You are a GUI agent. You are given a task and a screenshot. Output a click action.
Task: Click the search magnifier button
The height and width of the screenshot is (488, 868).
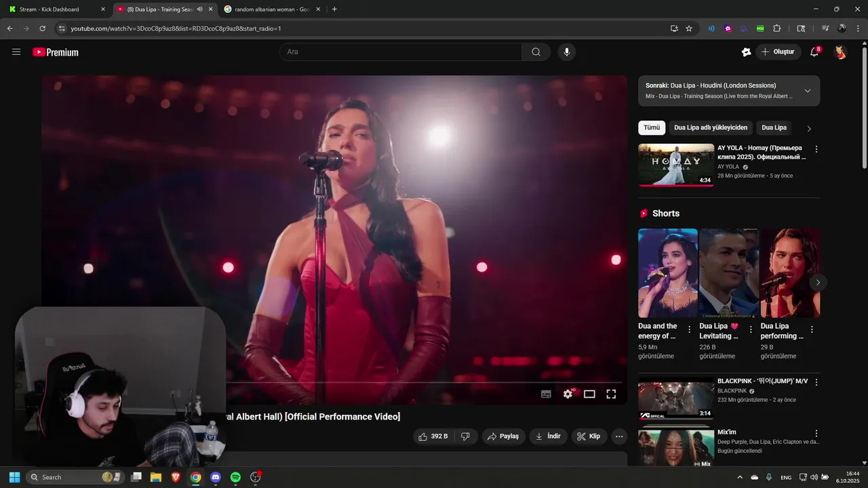[536, 52]
